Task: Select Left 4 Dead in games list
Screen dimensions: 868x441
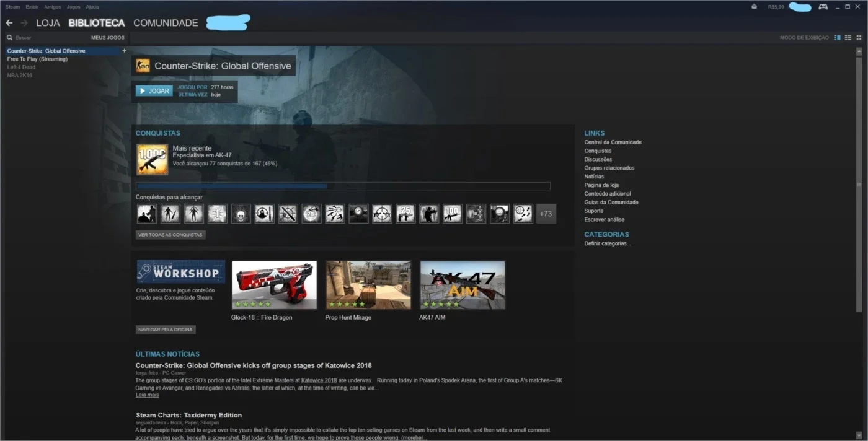Action: coord(20,67)
